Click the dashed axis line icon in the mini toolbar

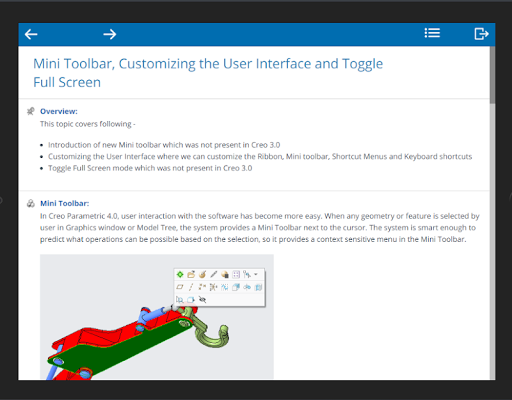pyautogui.click(x=191, y=287)
